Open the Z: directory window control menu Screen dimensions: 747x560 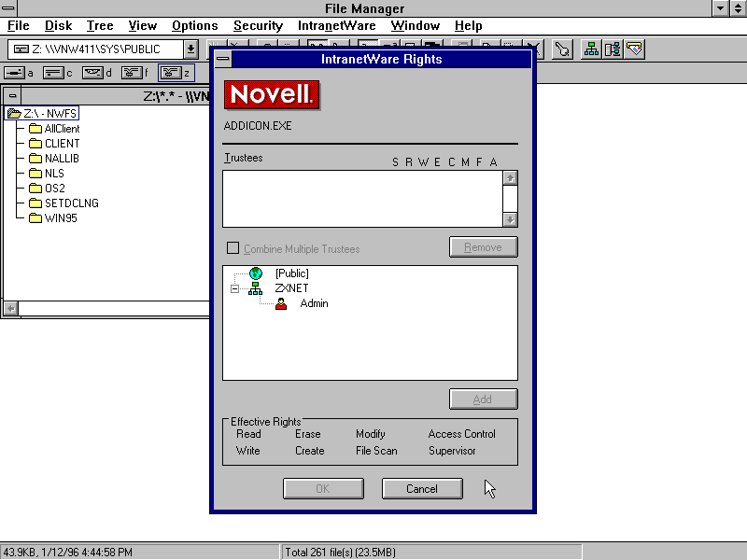12,96
